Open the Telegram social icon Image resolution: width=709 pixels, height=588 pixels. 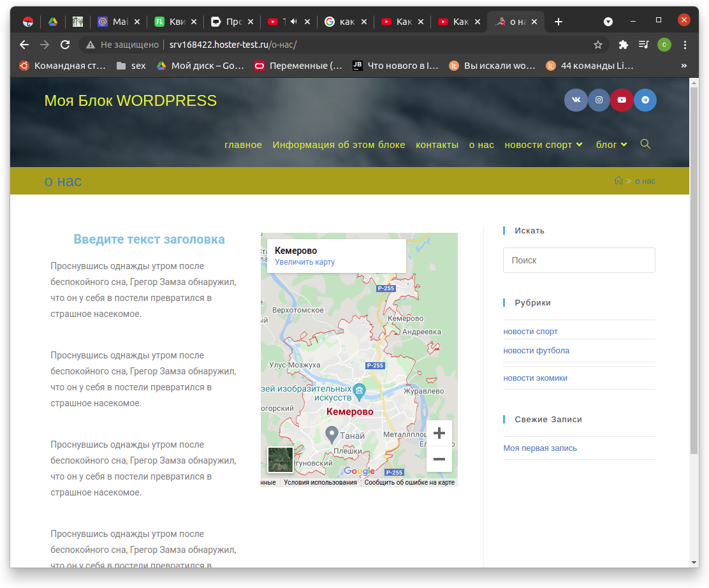[645, 100]
